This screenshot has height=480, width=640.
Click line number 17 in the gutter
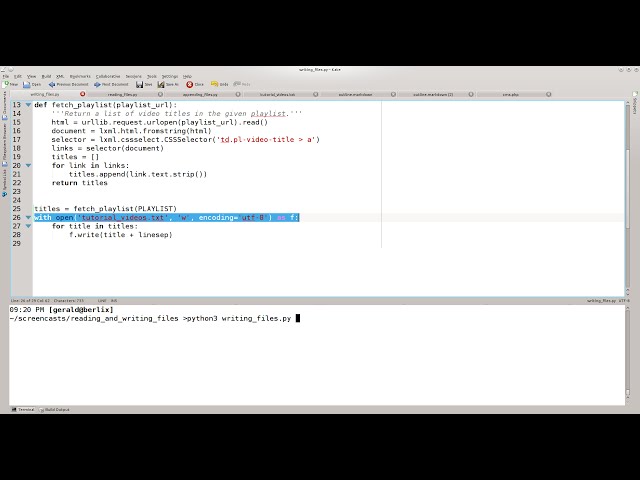16,140
